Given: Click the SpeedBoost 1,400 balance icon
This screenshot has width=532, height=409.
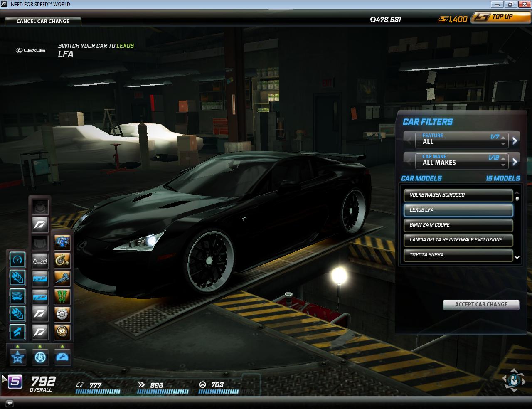Looking at the screenshot, I should point(444,19).
